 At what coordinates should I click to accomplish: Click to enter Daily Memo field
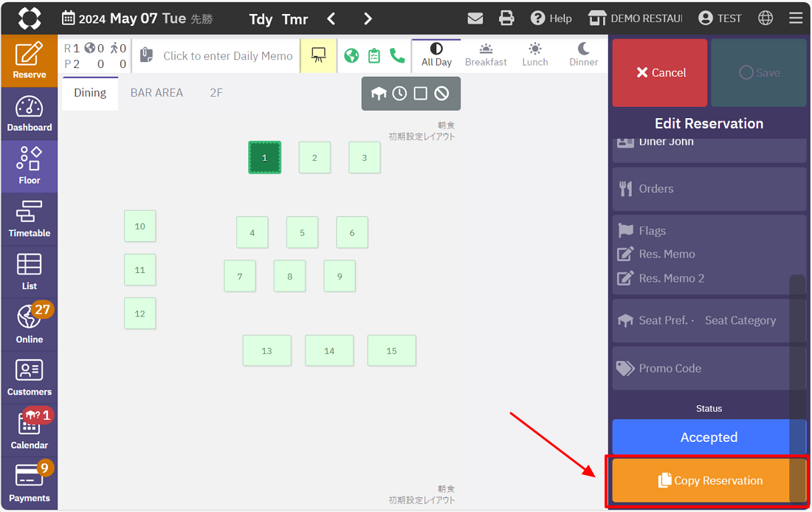coord(216,56)
